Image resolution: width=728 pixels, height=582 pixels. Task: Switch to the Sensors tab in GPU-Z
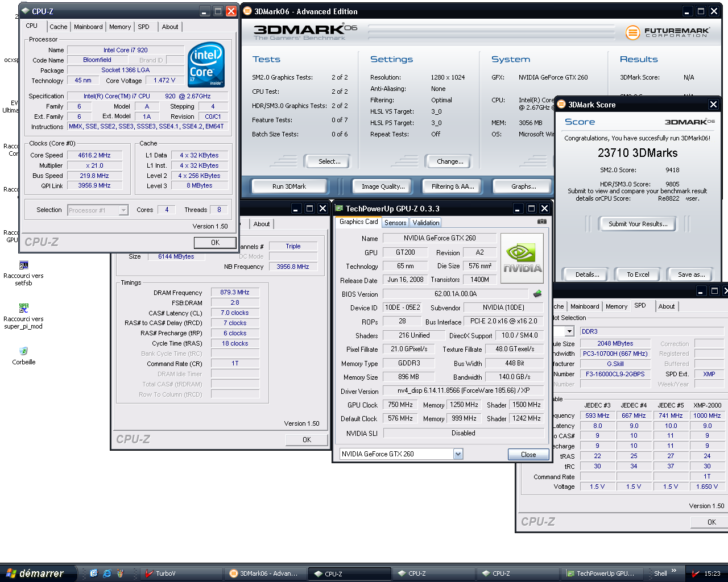click(x=395, y=223)
